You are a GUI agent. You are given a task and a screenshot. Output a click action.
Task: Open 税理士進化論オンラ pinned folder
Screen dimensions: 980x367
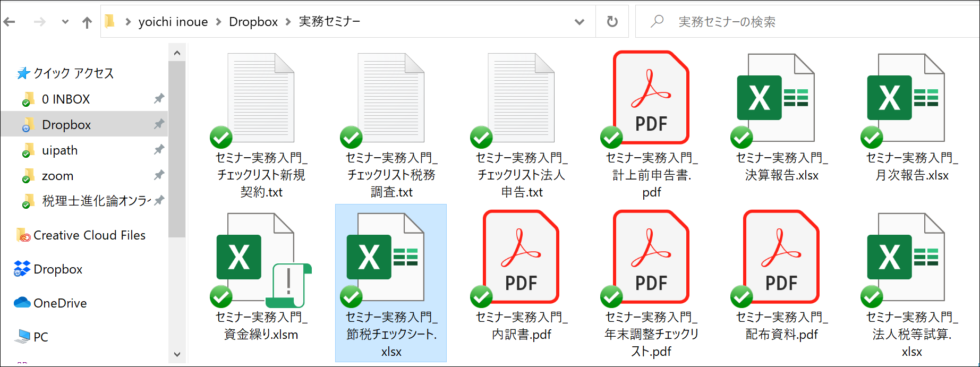[96, 201]
